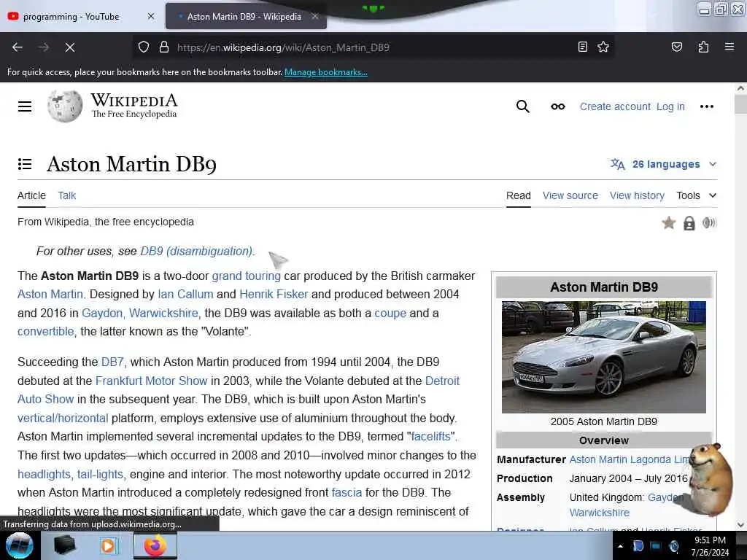Open the Henrik Fisker link in the intro
Viewport: 747px width, 560px height.
click(x=274, y=295)
